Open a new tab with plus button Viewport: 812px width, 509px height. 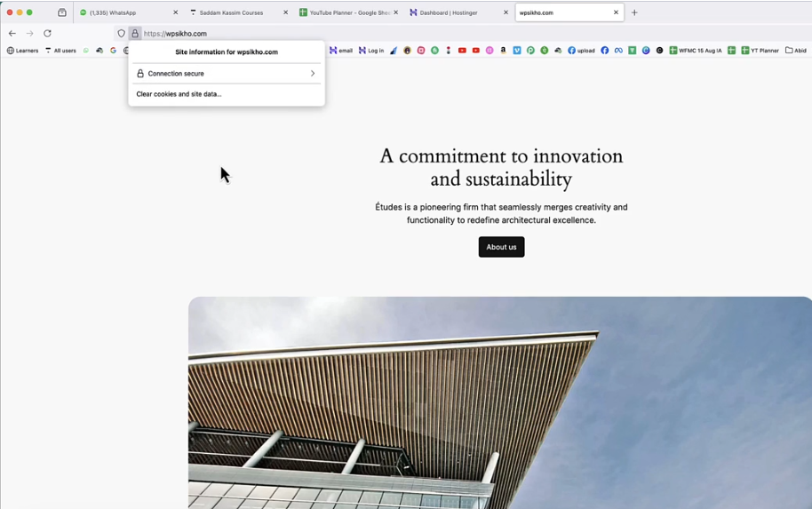point(634,12)
